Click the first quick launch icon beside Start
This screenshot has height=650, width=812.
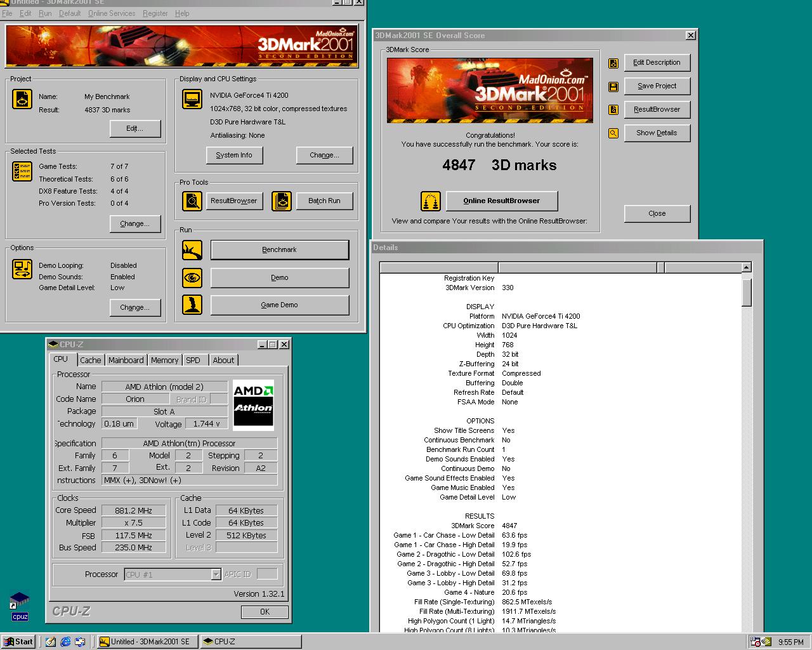pyautogui.click(x=51, y=642)
